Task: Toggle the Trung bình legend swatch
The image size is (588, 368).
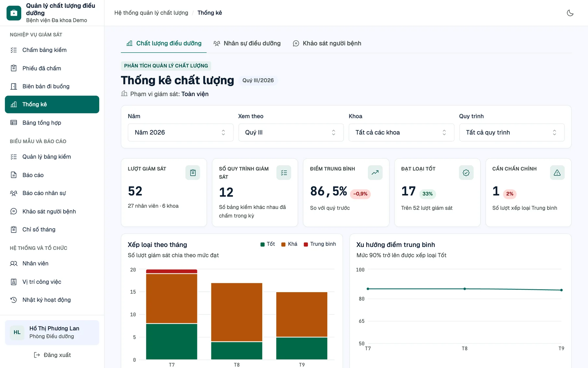Action: (306, 244)
